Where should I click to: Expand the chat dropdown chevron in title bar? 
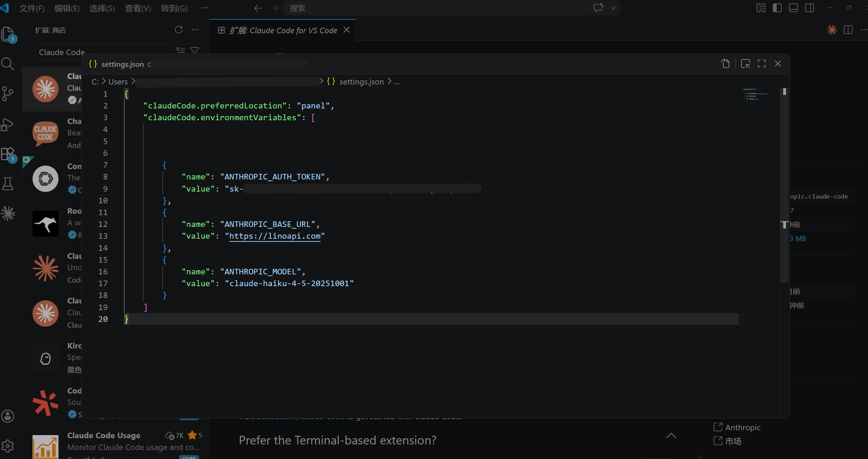613,8
